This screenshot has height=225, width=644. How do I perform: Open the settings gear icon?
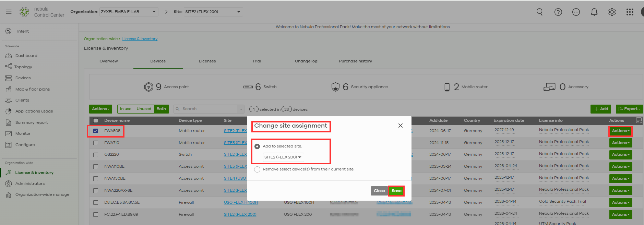pos(612,12)
